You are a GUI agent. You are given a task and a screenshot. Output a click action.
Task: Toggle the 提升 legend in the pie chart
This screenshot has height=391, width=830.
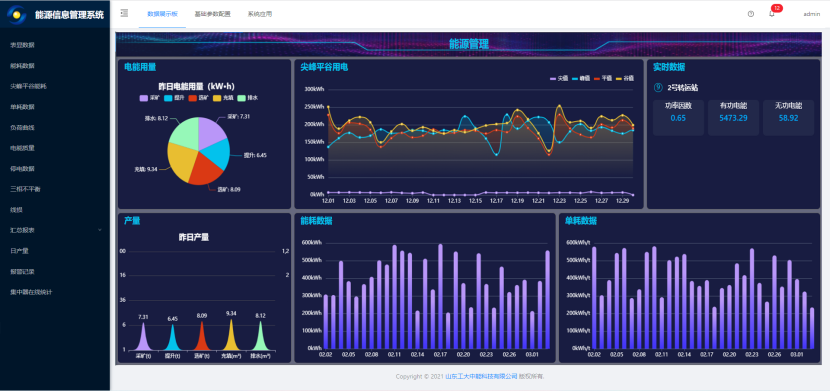pyautogui.click(x=174, y=98)
